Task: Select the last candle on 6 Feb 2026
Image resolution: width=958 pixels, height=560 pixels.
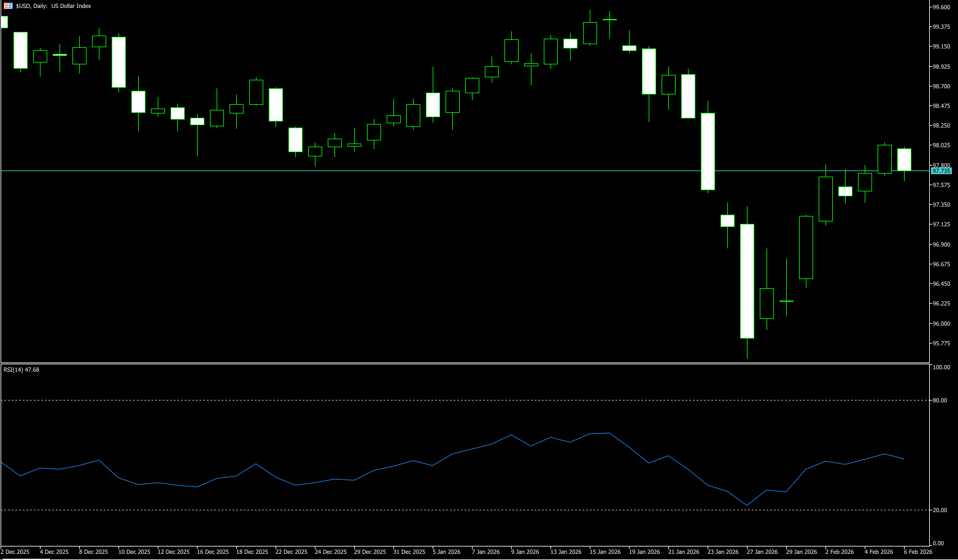Action: point(904,159)
